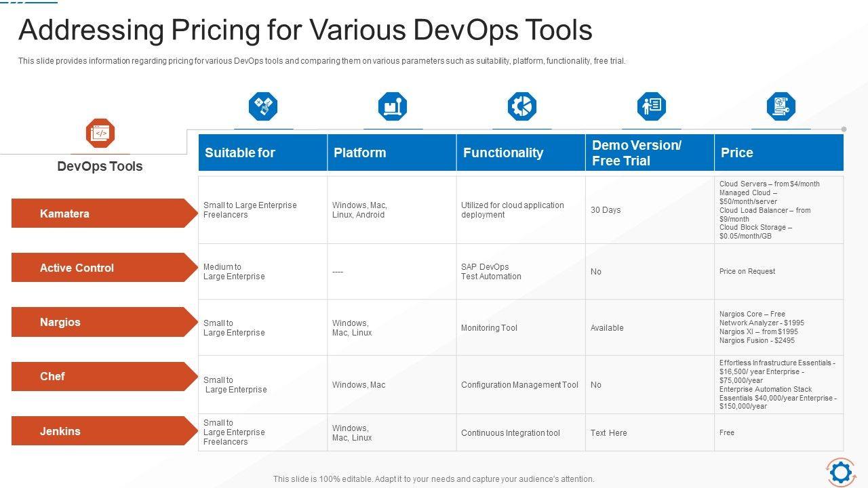
Task: Select the Jenkins arrow label
Action: click(x=104, y=431)
